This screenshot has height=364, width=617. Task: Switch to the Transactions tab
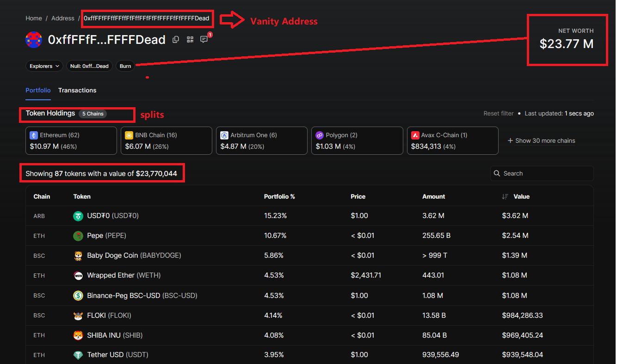pyautogui.click(x=77, y=91)
